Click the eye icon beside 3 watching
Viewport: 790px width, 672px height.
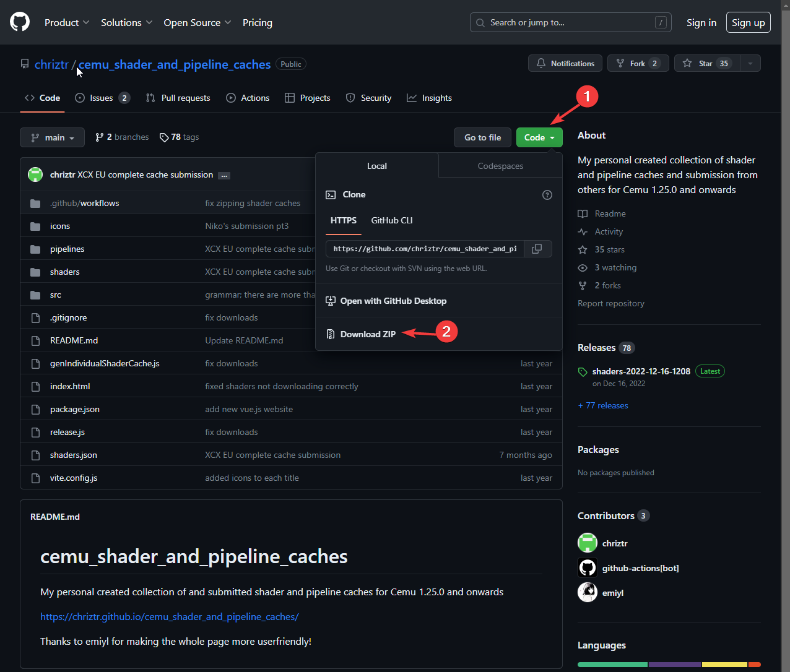click(583, 267)
